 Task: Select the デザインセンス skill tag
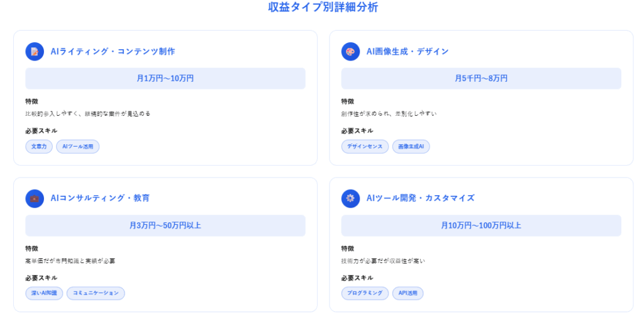365,147
